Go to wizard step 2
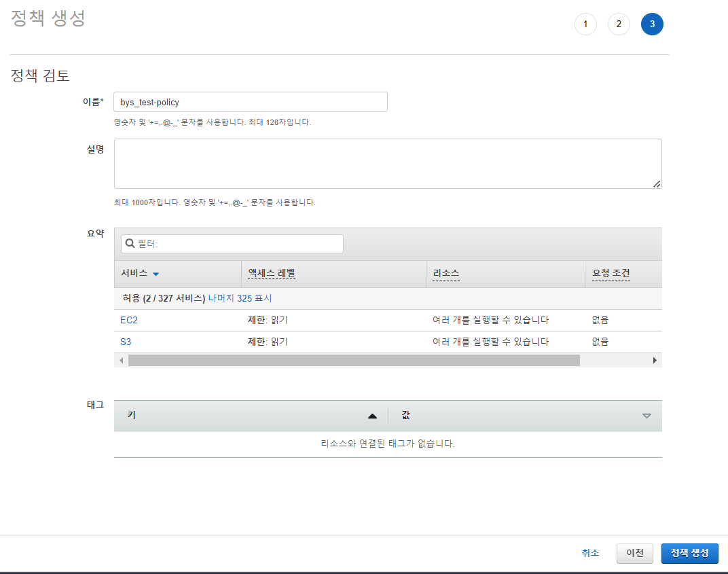The image size is (728, 574). tap(619, 24)
